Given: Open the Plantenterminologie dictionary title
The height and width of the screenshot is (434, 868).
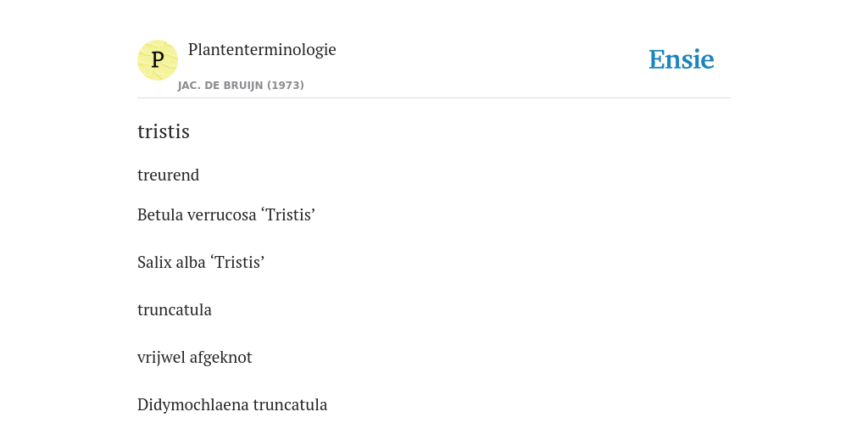Looking at the screenshot, I should (262, 50).
